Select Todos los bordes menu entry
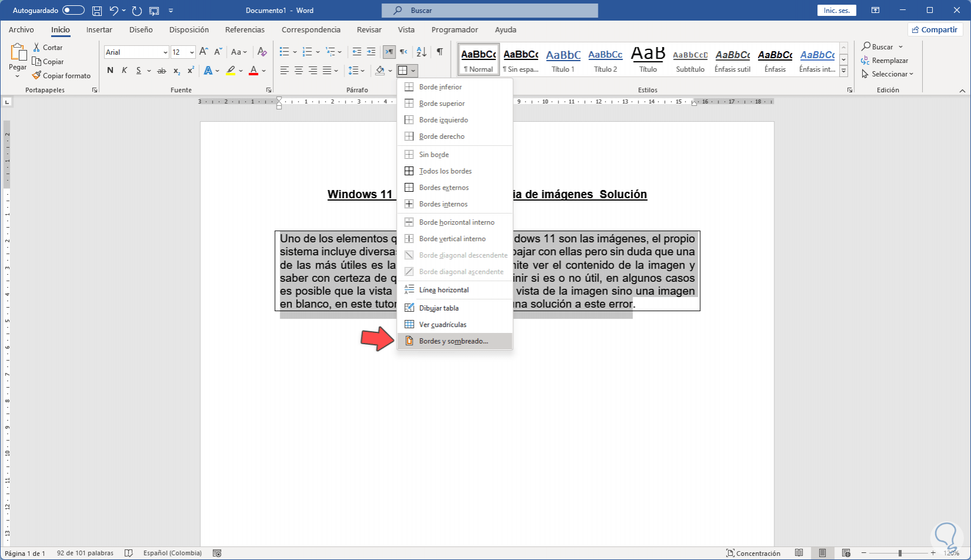 point(455,171)
